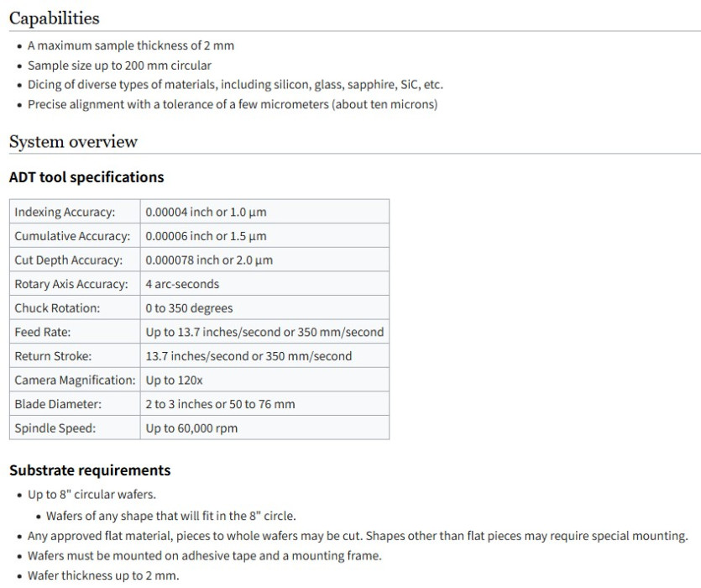Click the Feed Rate value cell
This screenshot has width=701, height=588.
point(264,332)
